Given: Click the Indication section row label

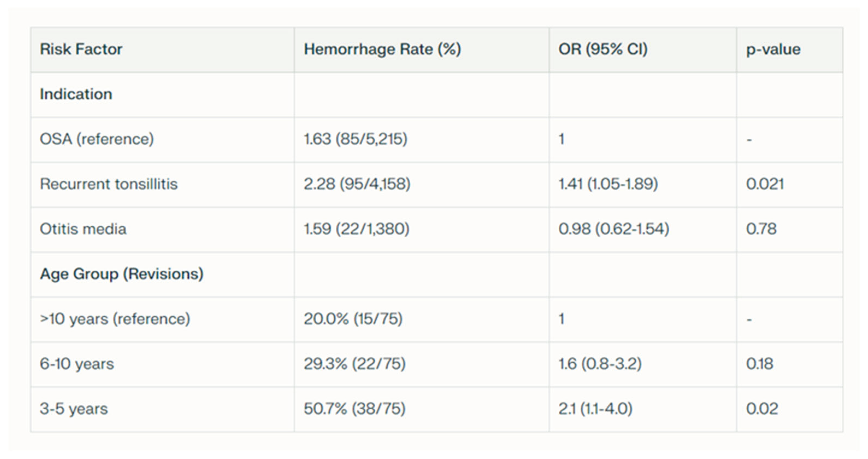Looking at the screenshot, I should pos(76,94).
